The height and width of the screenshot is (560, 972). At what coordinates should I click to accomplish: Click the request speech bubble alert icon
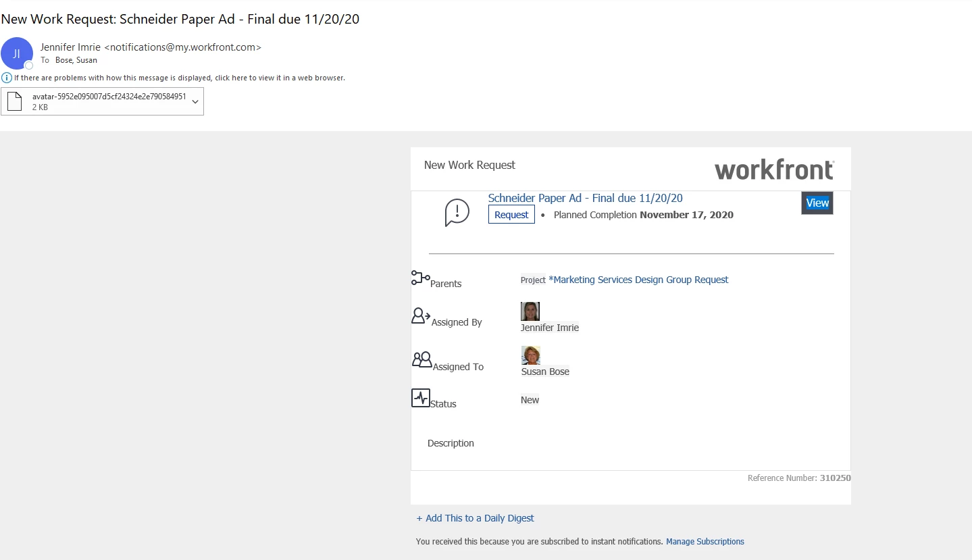tap(457, 213)
